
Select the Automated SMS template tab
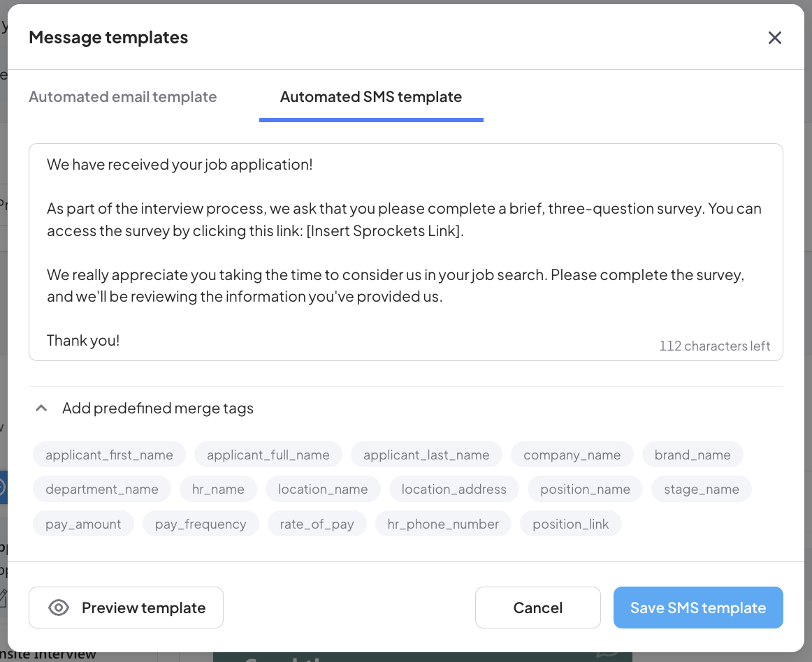pos(370,97)
